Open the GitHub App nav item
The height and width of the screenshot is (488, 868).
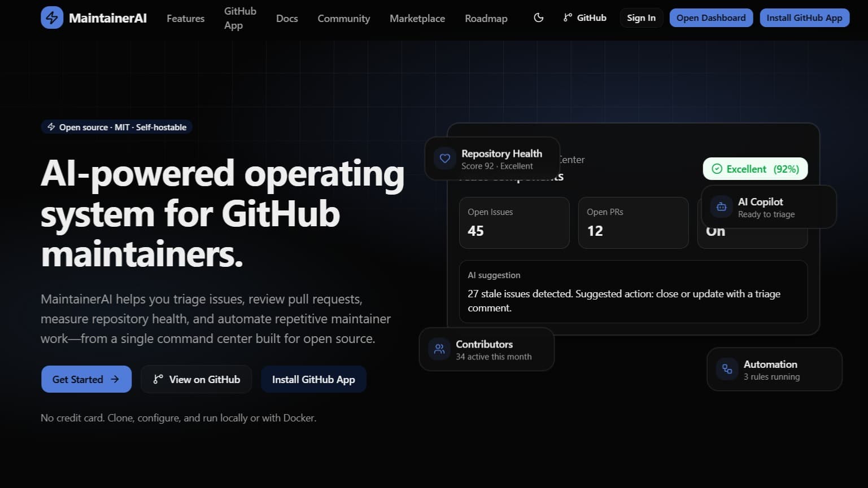[x=240, y=18]
